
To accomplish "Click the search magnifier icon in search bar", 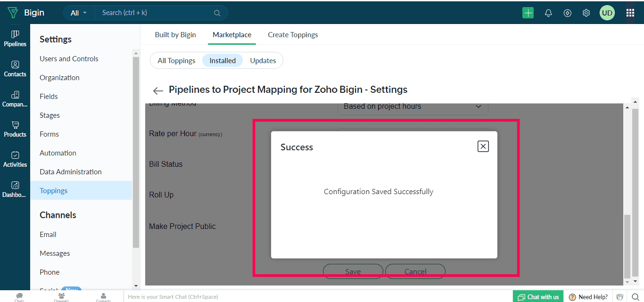I will click(x=217, y=13).
